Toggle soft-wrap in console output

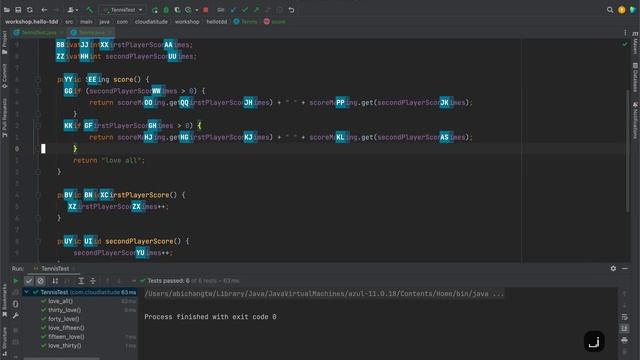tap(624, 317)
